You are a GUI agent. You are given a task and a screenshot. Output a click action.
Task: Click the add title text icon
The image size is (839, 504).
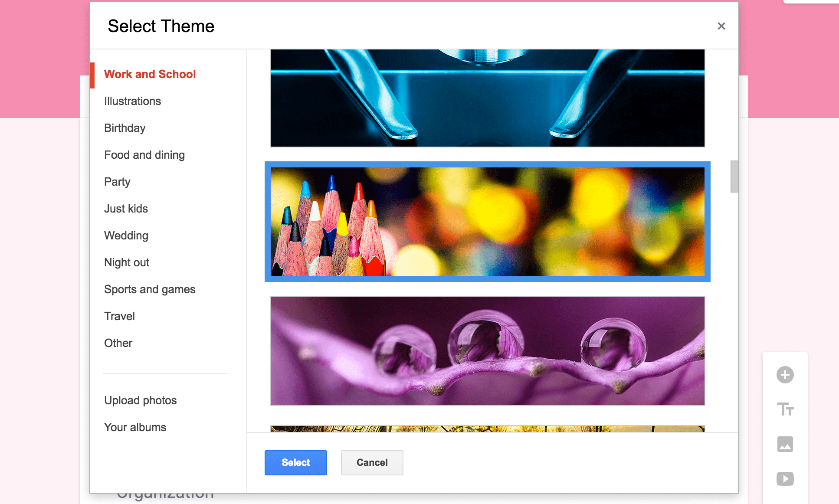click(x=785, y=409)
